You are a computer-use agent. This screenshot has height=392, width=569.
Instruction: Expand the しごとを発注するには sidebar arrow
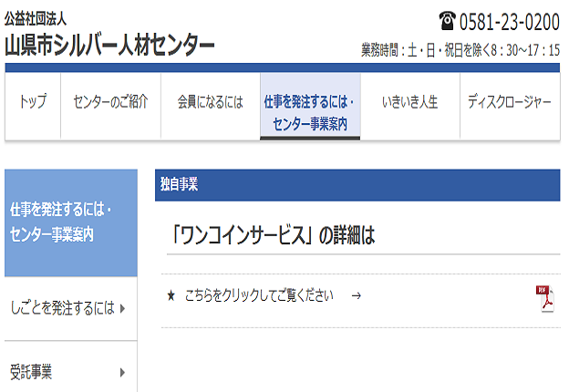pos(122,309)
